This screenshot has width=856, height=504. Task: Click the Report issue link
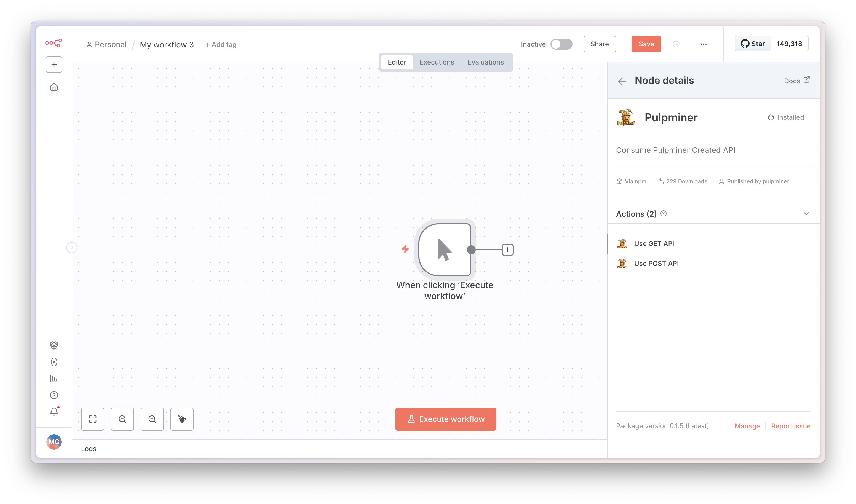[x=790, y=426]
